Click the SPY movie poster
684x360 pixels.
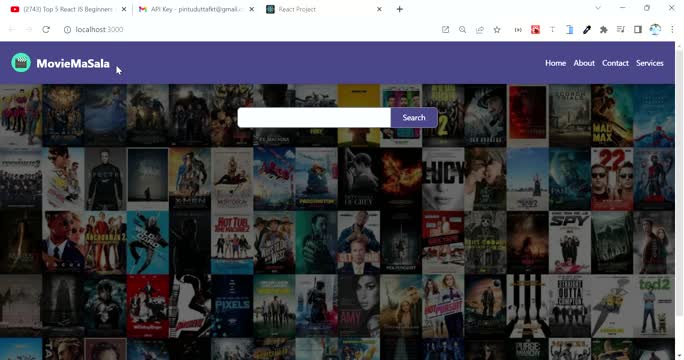569,242
